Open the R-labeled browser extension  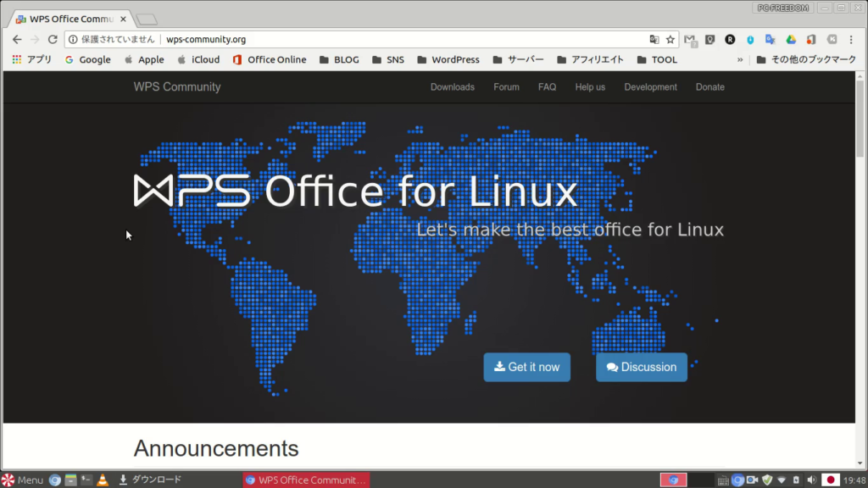(x=728, y=39)
